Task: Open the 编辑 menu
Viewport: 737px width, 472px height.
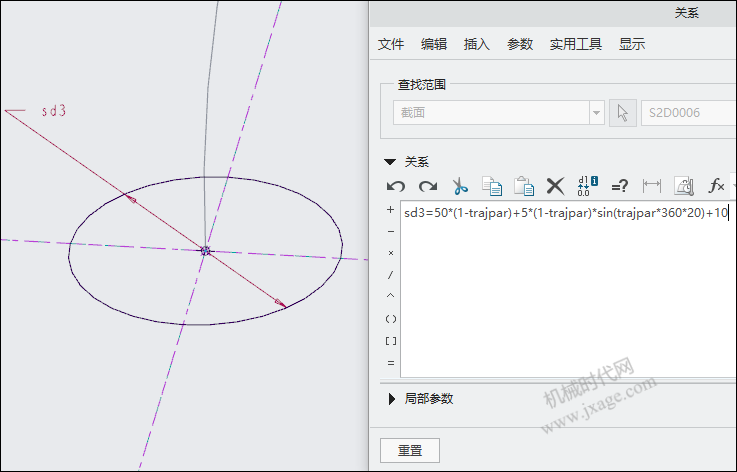Action: click(x=434, y=44)
